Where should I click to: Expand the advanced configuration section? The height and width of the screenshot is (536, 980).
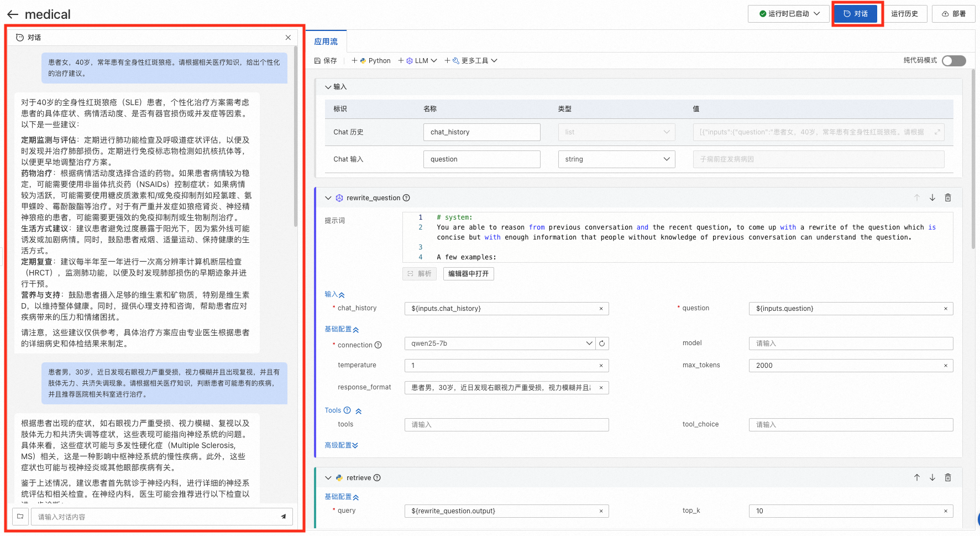click(341, 445)
